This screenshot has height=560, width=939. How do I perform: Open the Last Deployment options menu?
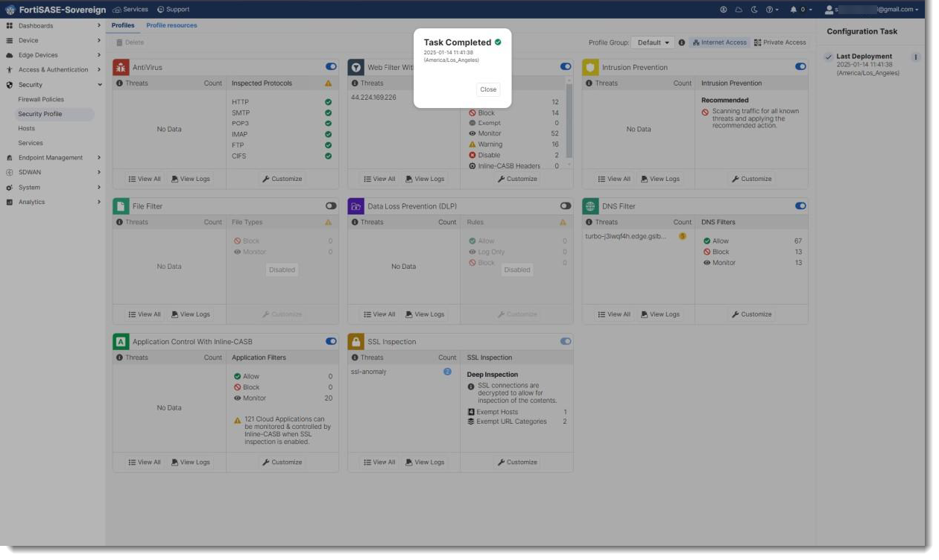point(916,57)
